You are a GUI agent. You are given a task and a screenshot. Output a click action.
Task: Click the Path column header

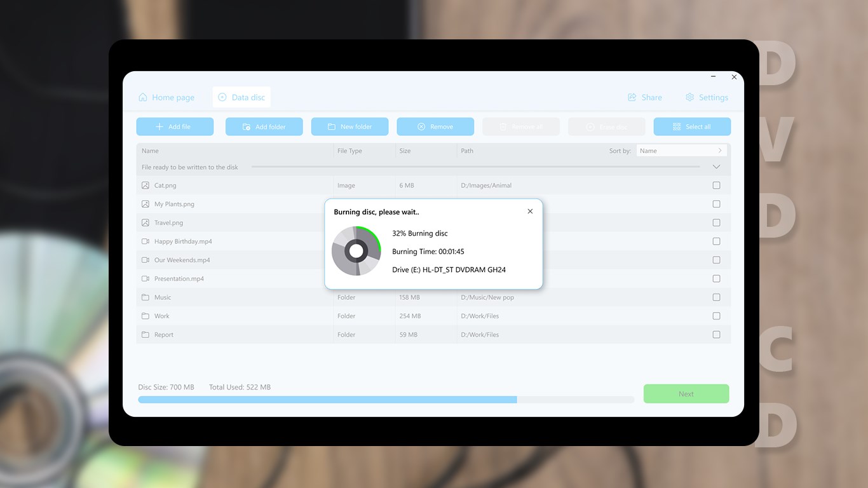467,151
